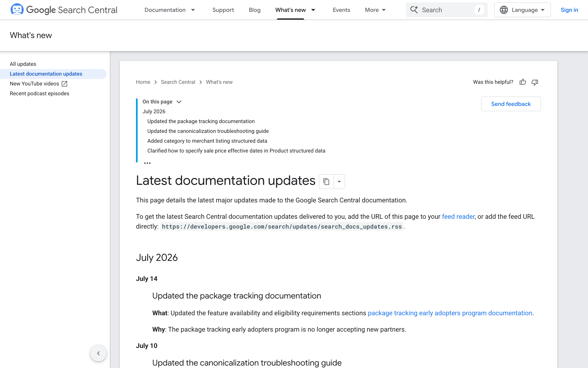The image size is (588, 368).
Task: Open the feed reader link
Action: click(458, 216)
